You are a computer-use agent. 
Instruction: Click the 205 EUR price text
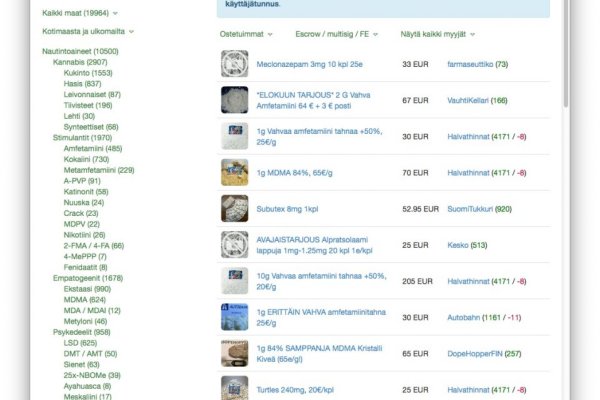pos(417,281)
